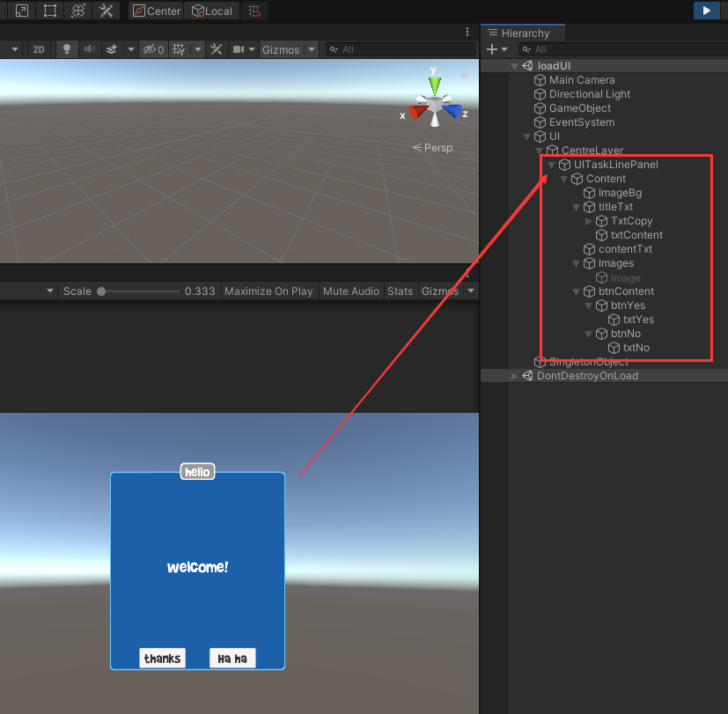Click the Game view Scale slider handle

pos(101,291)
